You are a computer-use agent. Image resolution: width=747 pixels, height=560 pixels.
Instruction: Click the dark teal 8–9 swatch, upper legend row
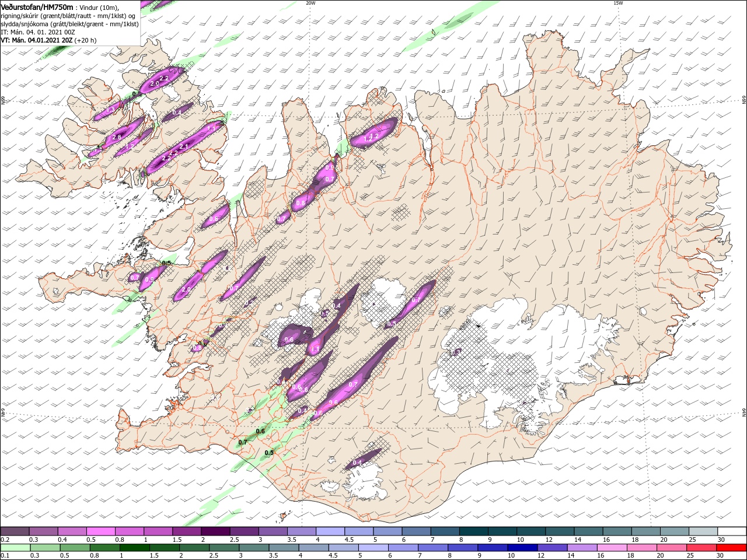(474, 531)
